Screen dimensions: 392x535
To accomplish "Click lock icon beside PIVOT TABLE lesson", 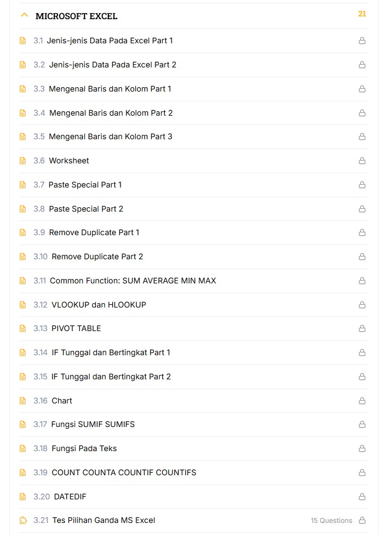I will pyautogui.click(x=362, y=329).
